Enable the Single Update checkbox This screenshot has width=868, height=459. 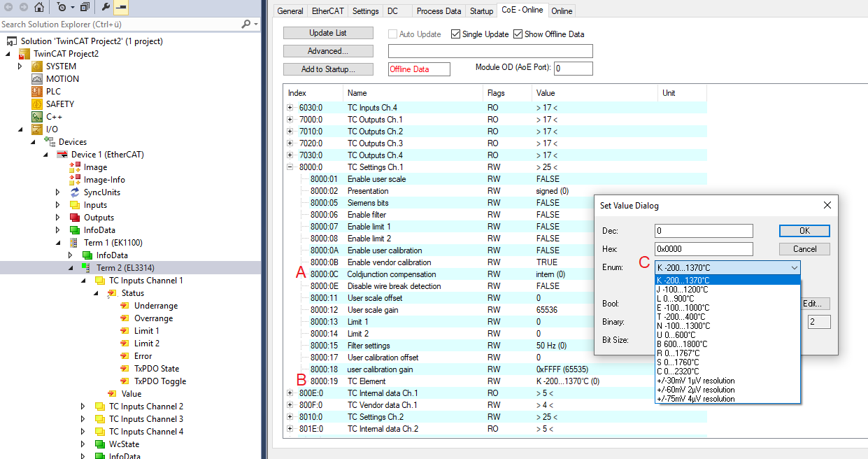[x=455, y=34]
